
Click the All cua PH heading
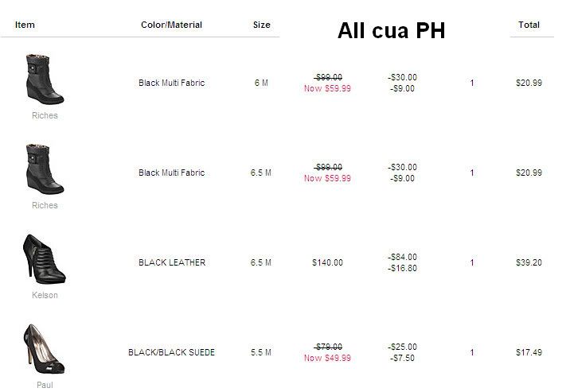[391, 31]
